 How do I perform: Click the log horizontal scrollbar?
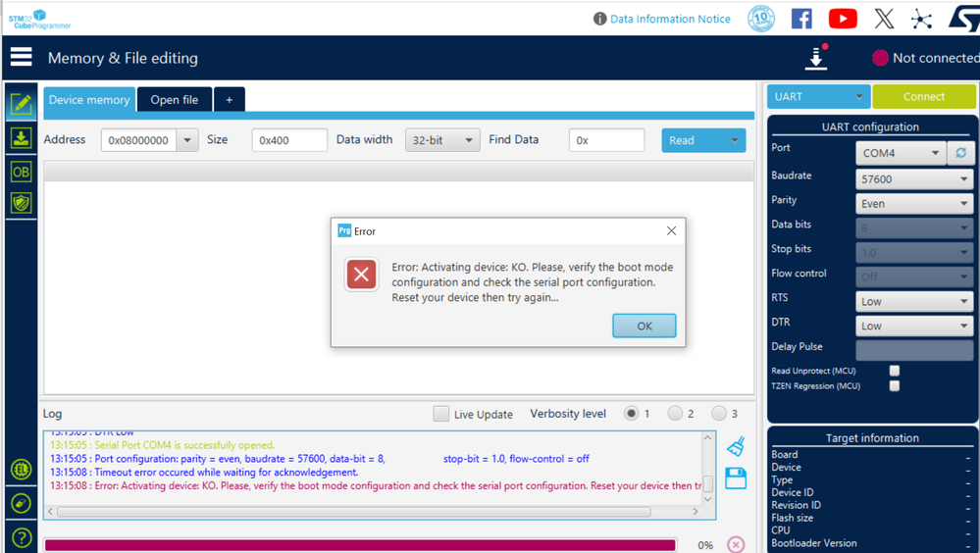click(x=354, y=511)
